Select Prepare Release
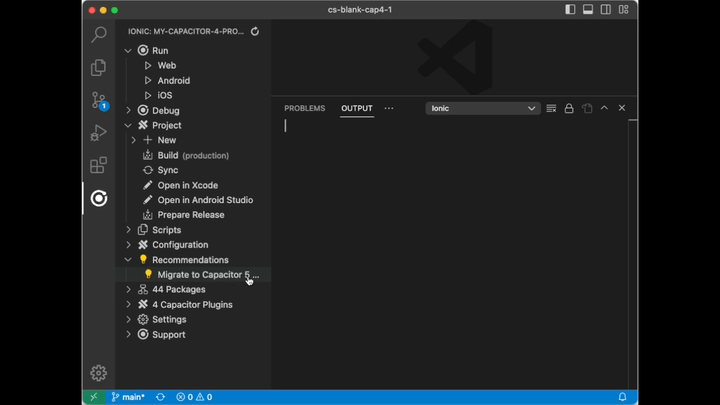This screenshot has width=720, height=405. click(x=193, y=215)
